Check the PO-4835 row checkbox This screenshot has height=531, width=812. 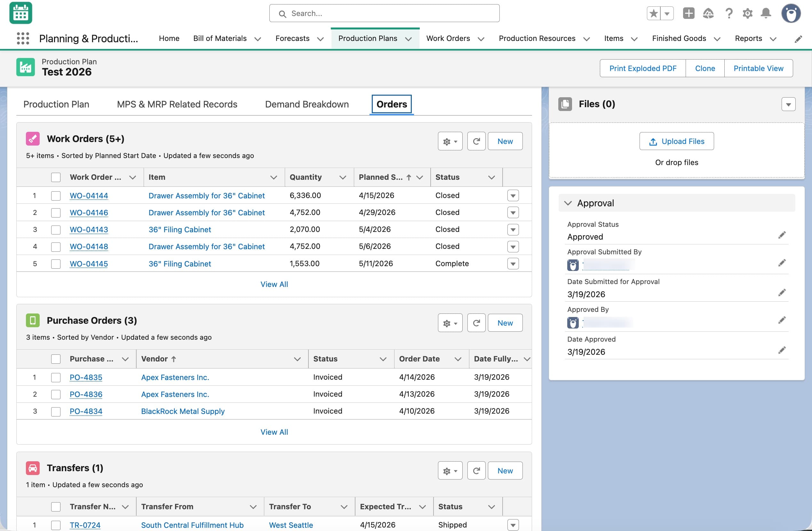pyautogui.click(x=56, y=377)
